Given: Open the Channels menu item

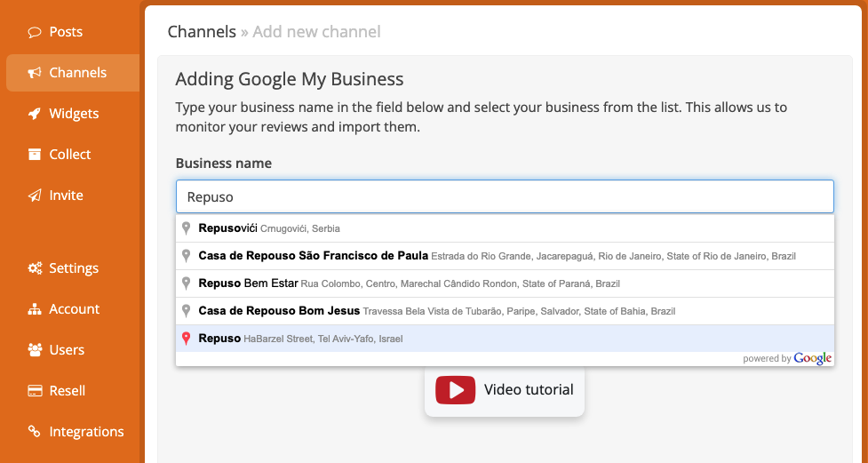Looking at the screenshot, I should click(x=73, y=73).
